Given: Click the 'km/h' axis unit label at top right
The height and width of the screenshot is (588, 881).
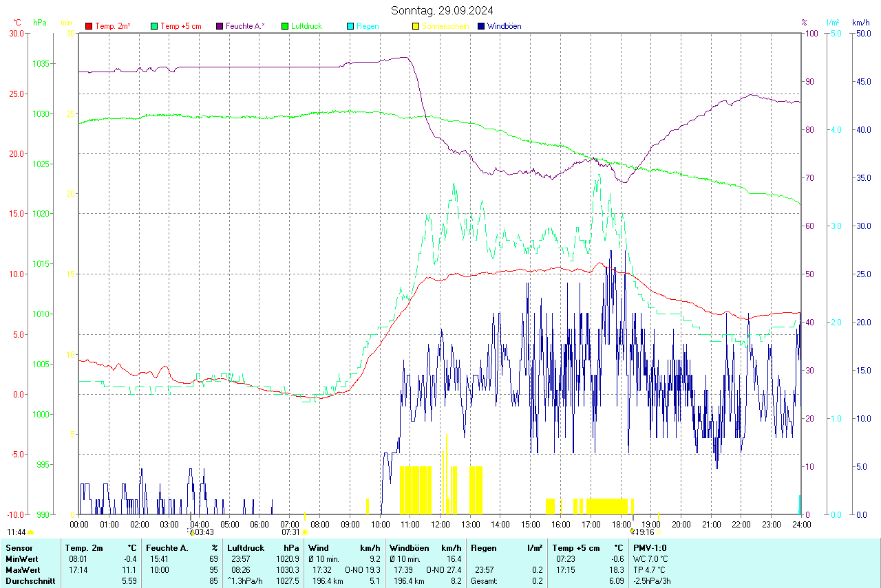Looking at the screenshot, I should click(x=860, y=22).
